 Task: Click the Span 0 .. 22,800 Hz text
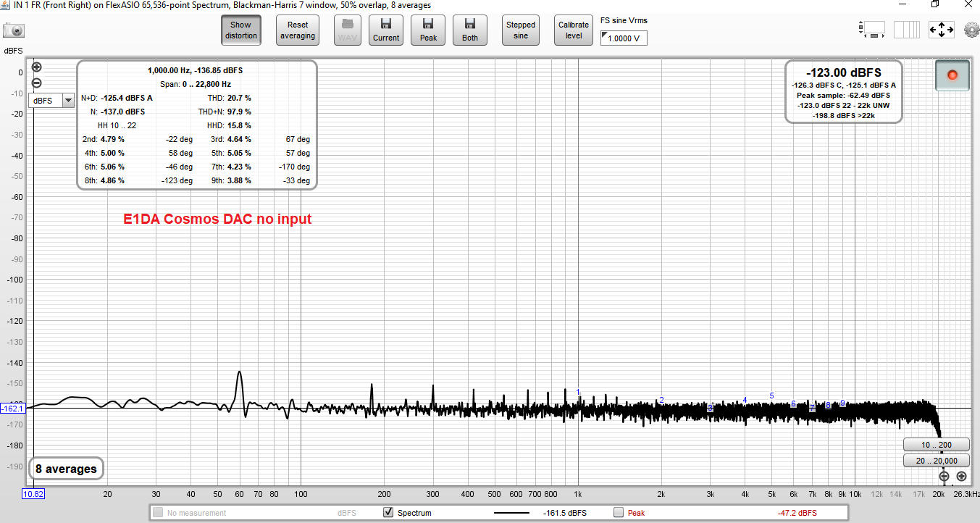click(196, 84)
